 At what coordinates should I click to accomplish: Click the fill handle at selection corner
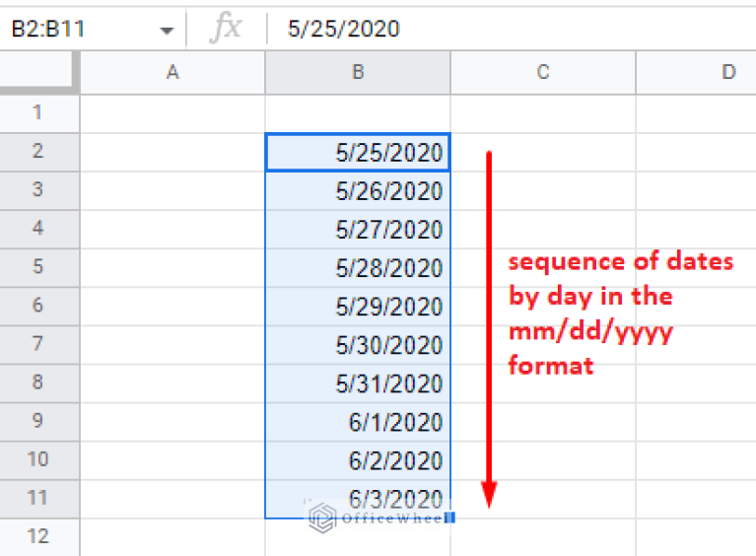coord(450,518)
